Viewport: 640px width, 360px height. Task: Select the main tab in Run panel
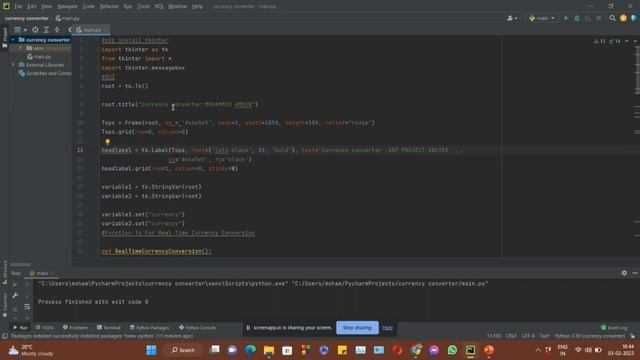tap(42, 273)
